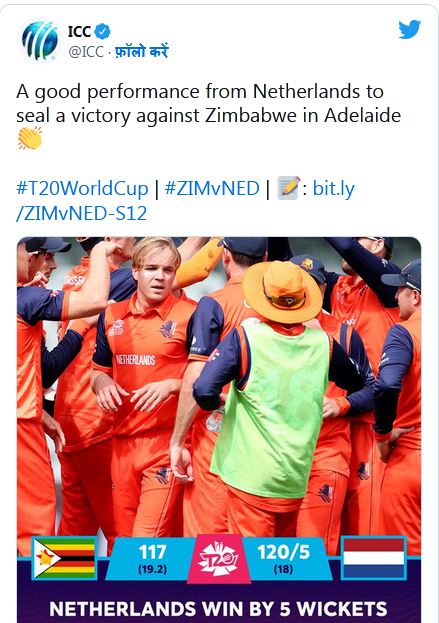The image size is (439, 623).
Task: Click the pink T20 World Cup logo
Action: point(219,559)
